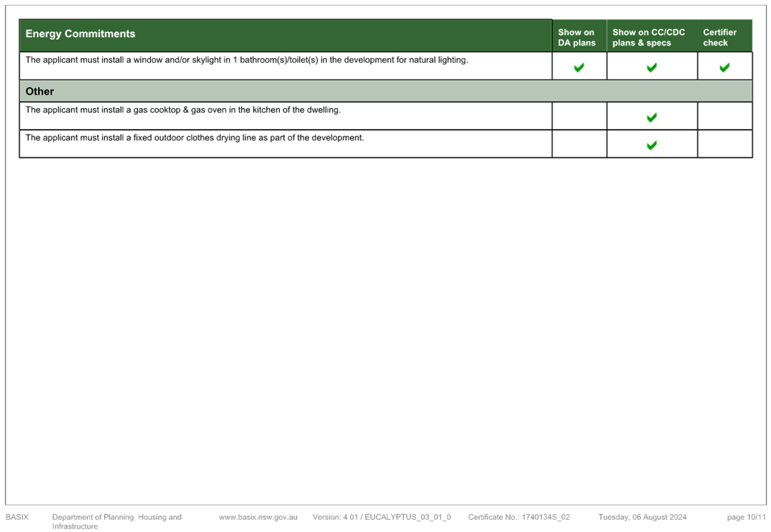Click the DA plans checkmark for window/skylight row

click(x=579, y=68)
